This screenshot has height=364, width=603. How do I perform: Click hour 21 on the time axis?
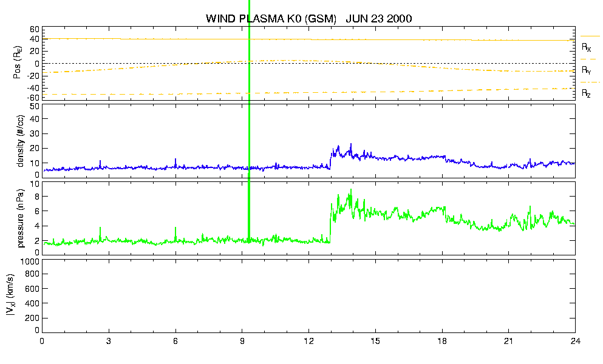click(x=508, y=342)
